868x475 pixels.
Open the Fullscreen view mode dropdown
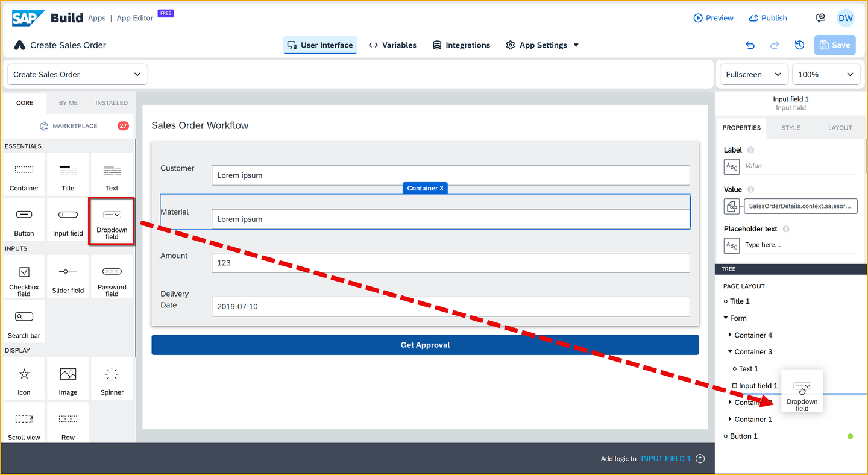754,74
